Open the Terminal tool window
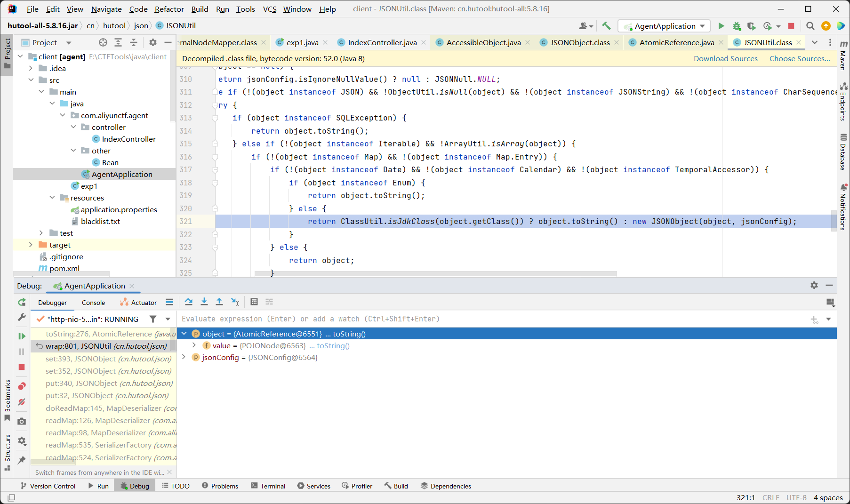The image size is (850, 504). click(x=268, y=486)
